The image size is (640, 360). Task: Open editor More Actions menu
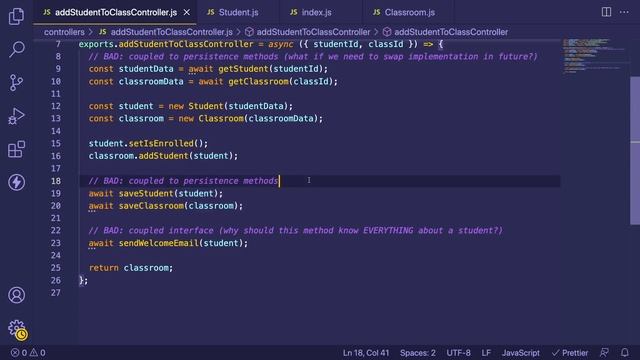point(624,12)
